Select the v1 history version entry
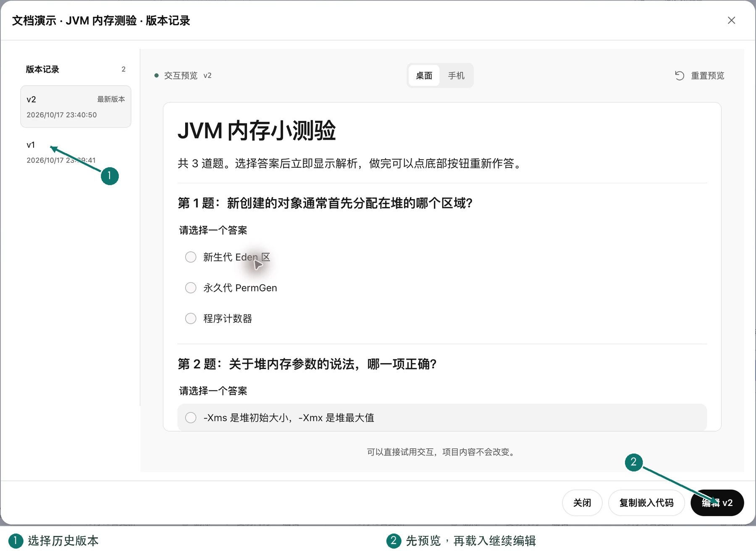Viewport: 756px width, 558px height. coord(76,152)
